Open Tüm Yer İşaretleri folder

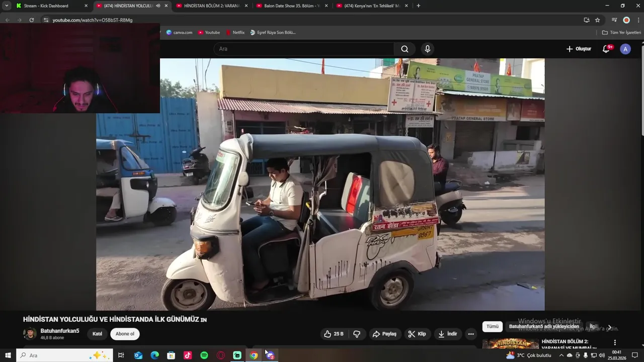pyautogui.click(x=621, y=32)
